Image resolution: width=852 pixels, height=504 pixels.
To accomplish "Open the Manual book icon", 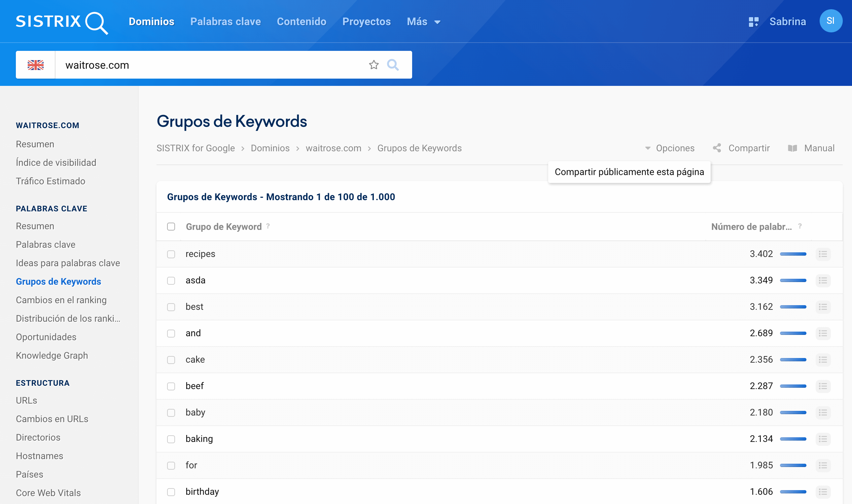I will click(x=792, y=148).
